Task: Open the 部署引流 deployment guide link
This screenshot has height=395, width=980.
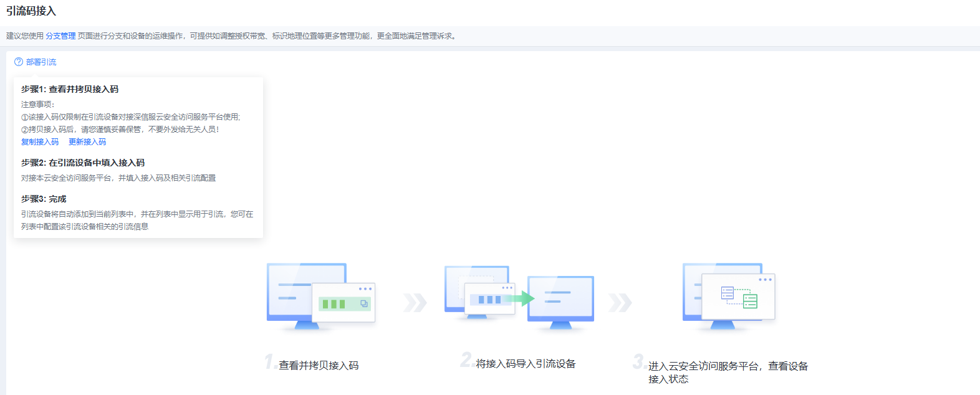Action: [x=41, y=62]
